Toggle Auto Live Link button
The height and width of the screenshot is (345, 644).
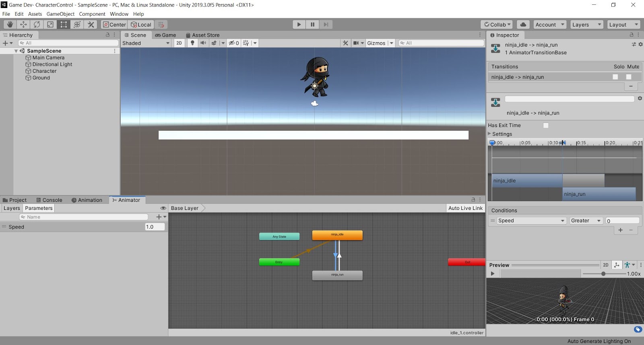[x=465, y=208]
